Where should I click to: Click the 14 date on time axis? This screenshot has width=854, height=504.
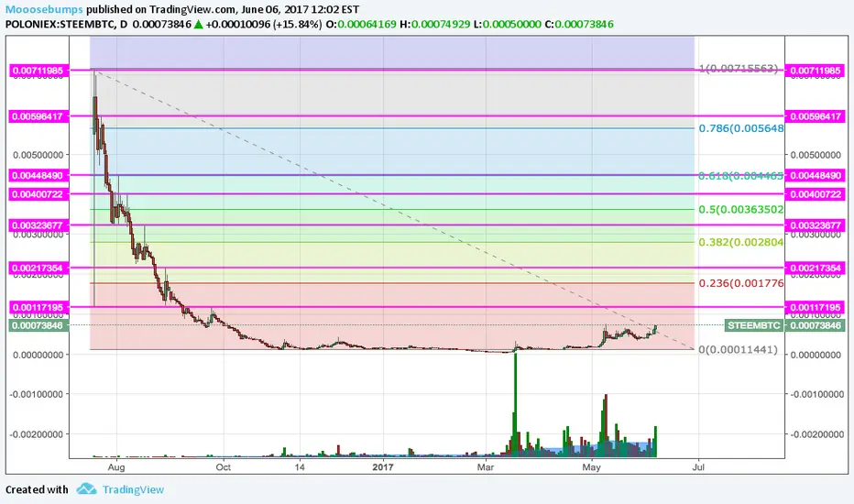(299, 467)
